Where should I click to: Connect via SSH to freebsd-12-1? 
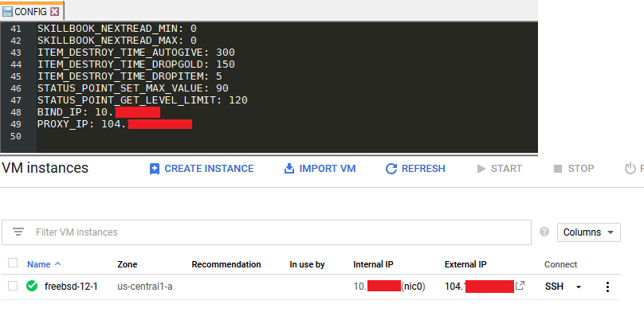pos(554,287)
